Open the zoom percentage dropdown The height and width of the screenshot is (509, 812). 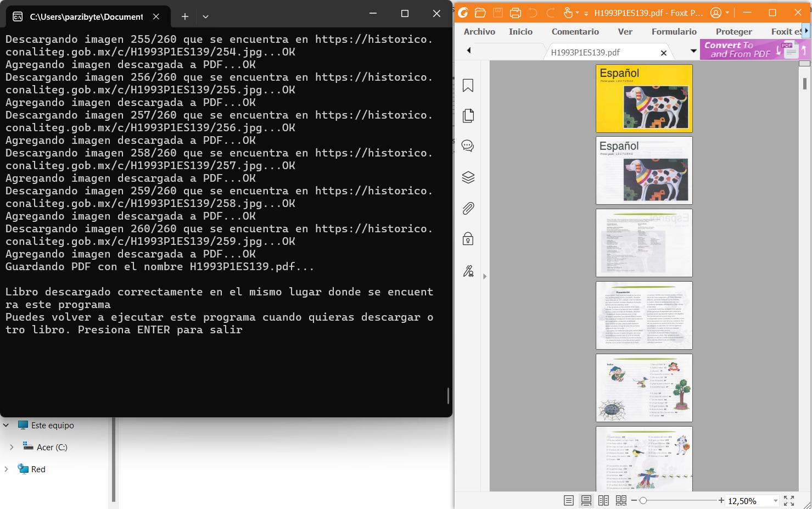[x=775, y=501]
